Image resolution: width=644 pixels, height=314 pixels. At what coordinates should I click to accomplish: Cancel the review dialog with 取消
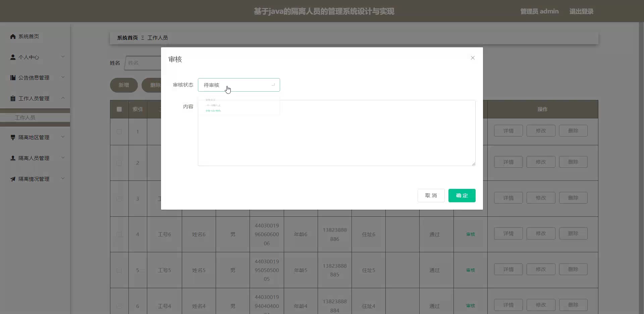431,196
